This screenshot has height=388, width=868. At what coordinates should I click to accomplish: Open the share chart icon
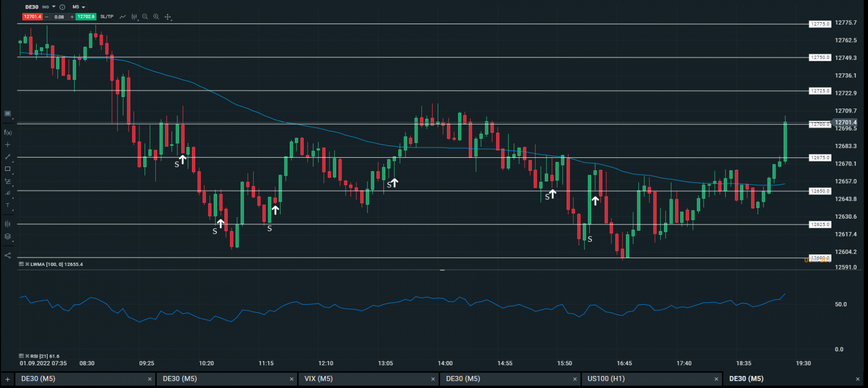click(x=8, y=255)
